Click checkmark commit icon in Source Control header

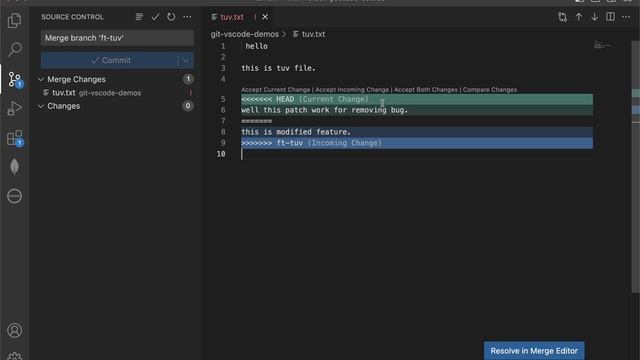155,17
